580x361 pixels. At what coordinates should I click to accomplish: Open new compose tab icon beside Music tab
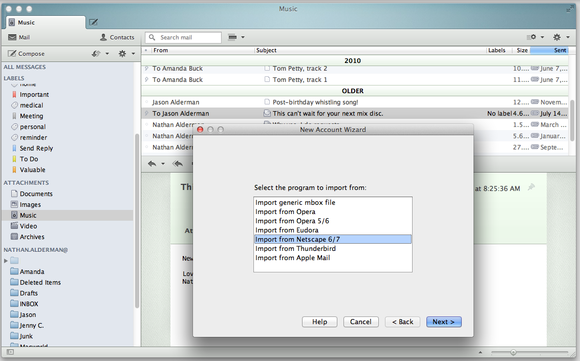(x=94, y=22)
